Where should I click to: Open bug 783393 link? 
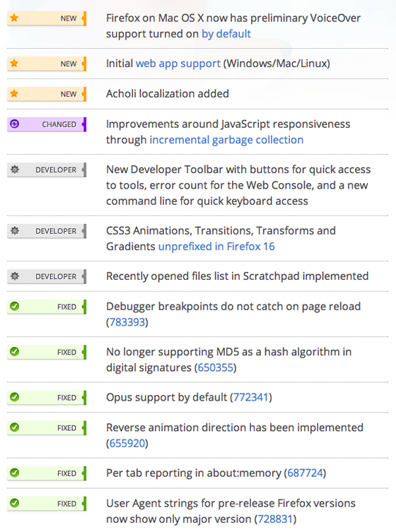click(x=127, y=322)
